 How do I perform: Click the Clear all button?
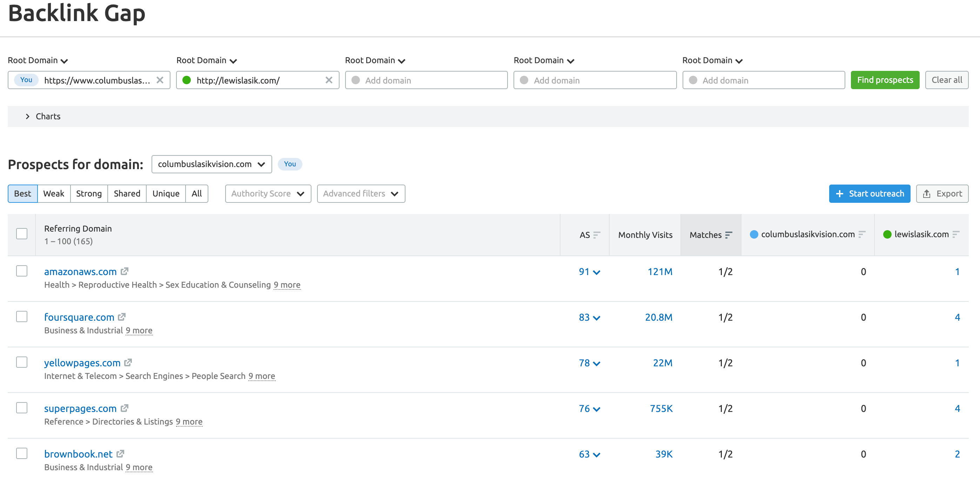tap(947, 80)
